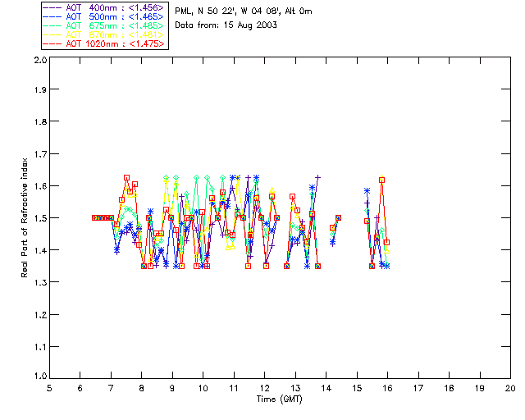Click the 'Time (GMT)' axis title
The image size is (525, 420).
[279, 399]
